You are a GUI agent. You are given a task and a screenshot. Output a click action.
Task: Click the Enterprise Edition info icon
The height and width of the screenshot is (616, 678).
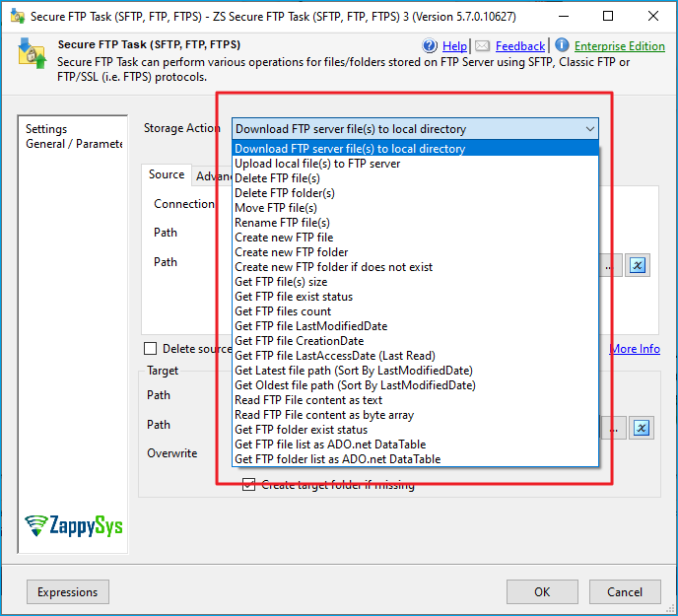[562, 45]
